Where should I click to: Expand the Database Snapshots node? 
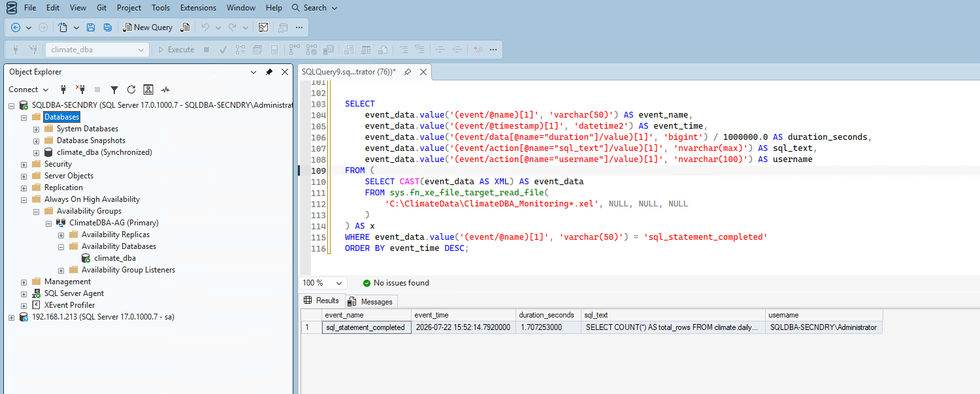[37, 141]
